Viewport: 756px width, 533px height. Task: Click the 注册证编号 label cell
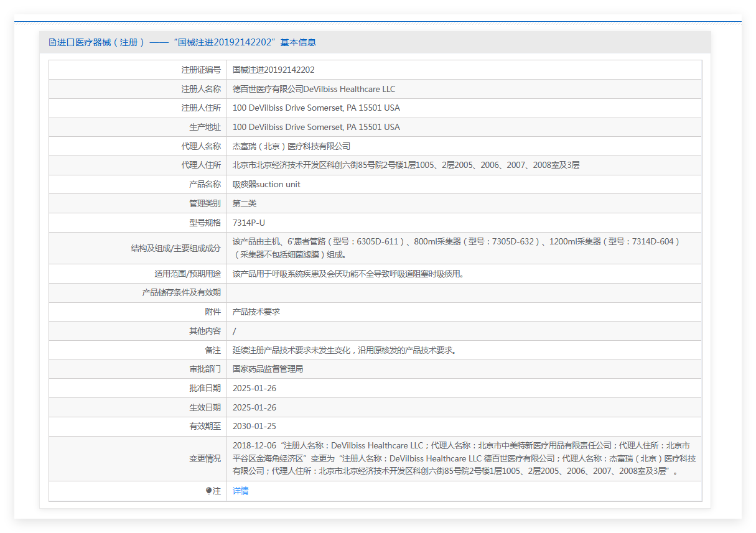201,70
